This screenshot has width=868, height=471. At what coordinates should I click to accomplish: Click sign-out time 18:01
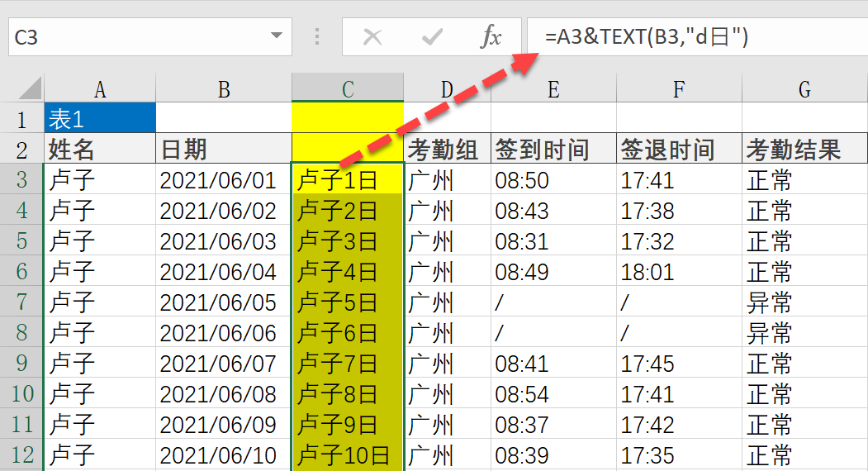pos(679,272)
